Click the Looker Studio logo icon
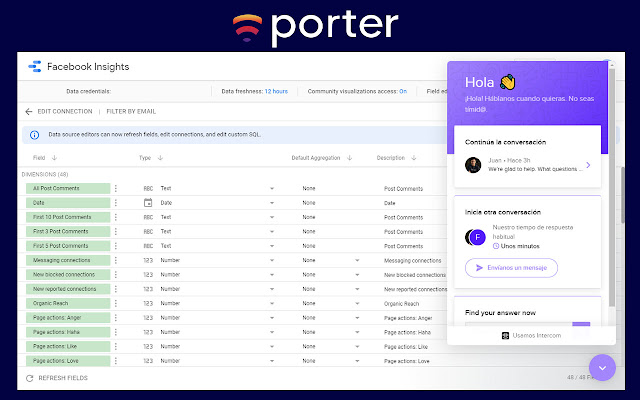Image resolution: width=640 pixels, height=400 pixels. [x=35, y=67]
